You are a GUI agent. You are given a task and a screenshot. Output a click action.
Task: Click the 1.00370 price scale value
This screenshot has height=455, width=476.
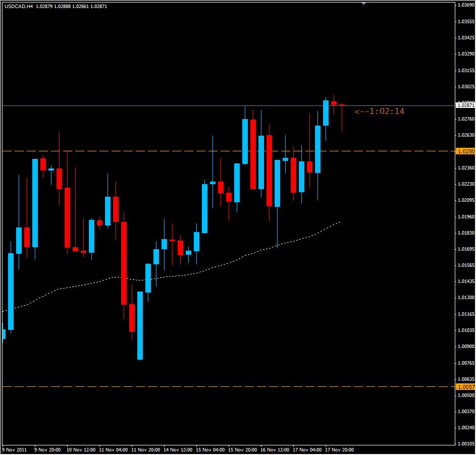point(466,412)
